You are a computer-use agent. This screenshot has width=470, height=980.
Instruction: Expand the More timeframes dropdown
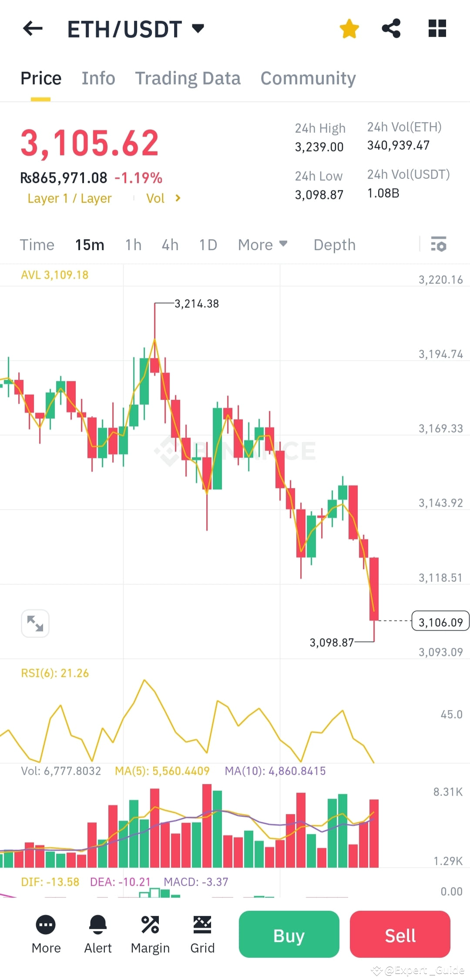coord(262,245)
